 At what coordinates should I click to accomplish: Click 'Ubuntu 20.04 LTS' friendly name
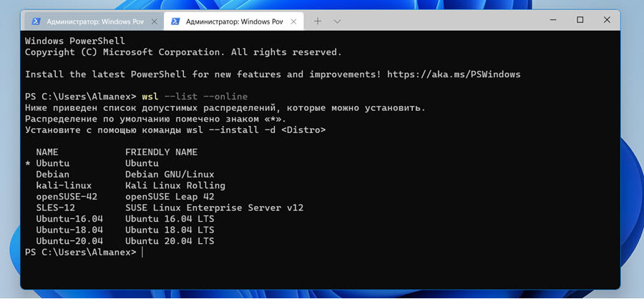[170, 241]
